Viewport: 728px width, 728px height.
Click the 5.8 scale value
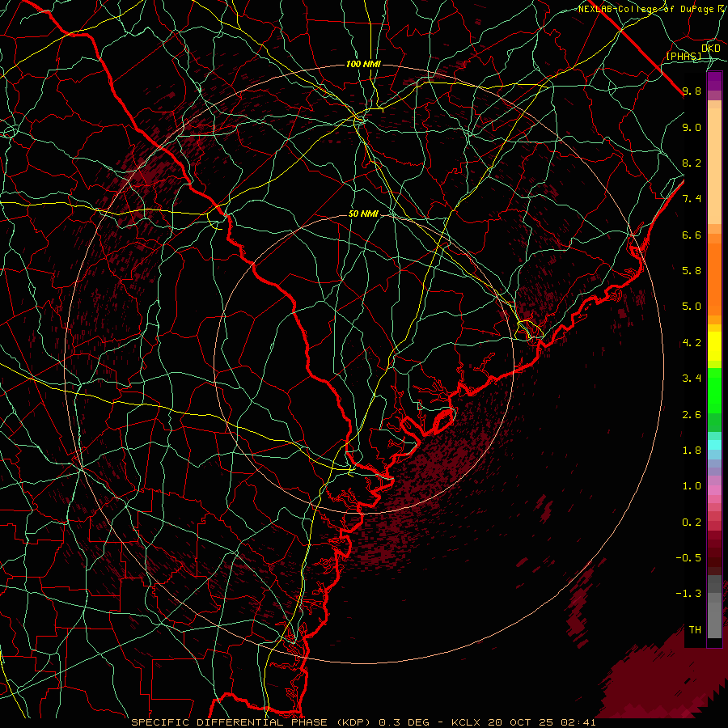coord(692,271)
